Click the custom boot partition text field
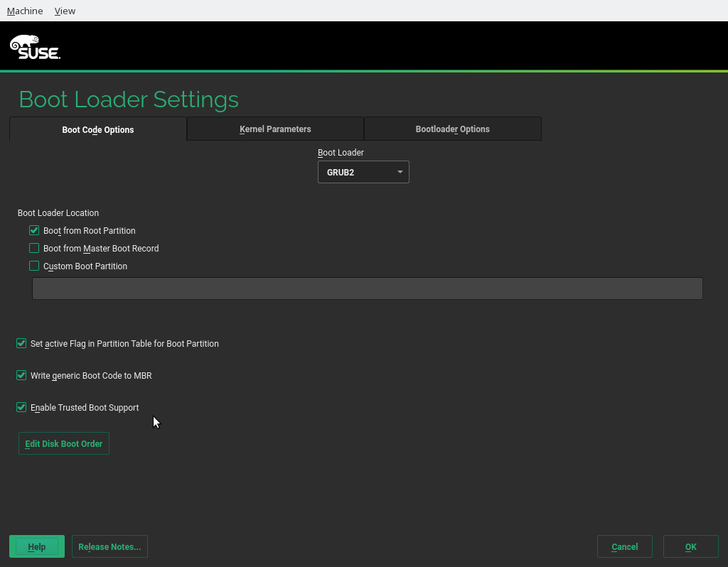The width and height of the screenshot is (728, 567). click(368, 288)
